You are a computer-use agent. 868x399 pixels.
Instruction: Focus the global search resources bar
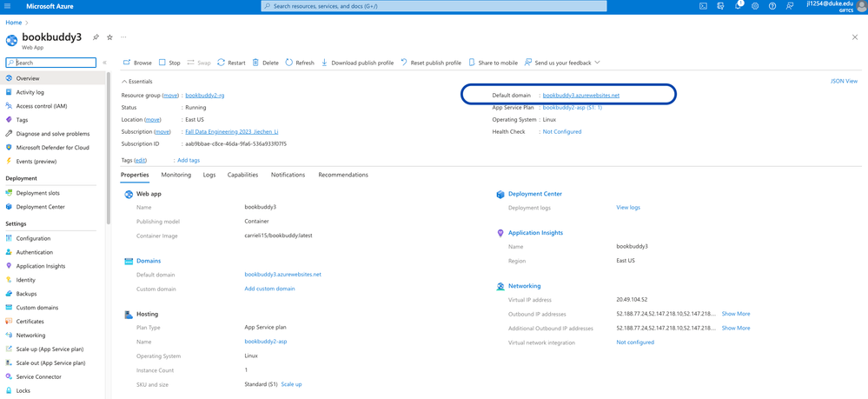pos(434,6)
